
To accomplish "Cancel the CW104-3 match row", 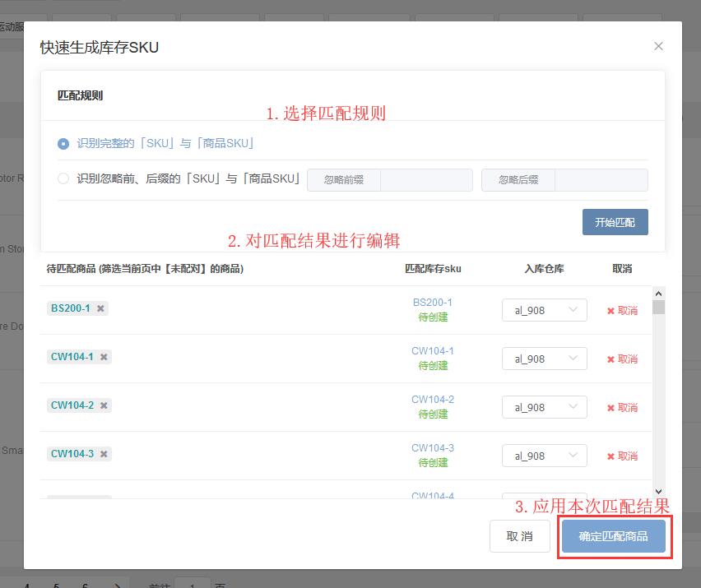I will pos(622,456).
